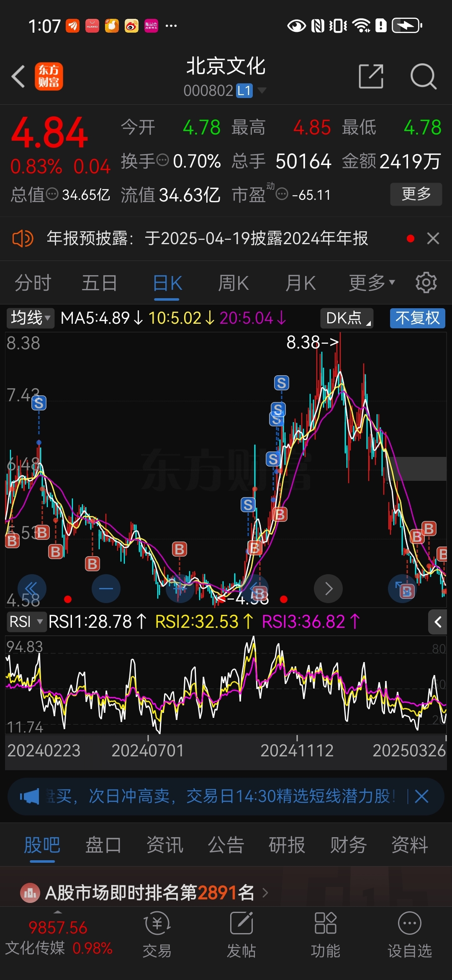Viewport: 452px width, 980px height.
Task: Open stock search magnifier icon
Action: [423, 77]
